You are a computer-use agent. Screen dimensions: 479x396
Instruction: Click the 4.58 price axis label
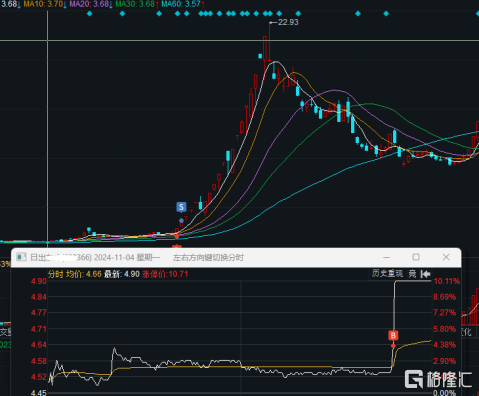tap(39, 361)
